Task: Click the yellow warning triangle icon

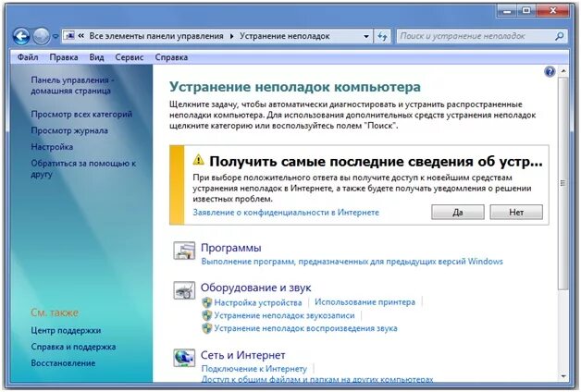Action: [x=199, y=160]
